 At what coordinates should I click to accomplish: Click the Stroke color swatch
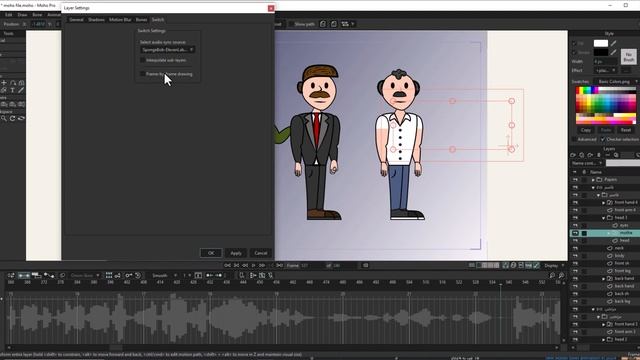point(601,52)
